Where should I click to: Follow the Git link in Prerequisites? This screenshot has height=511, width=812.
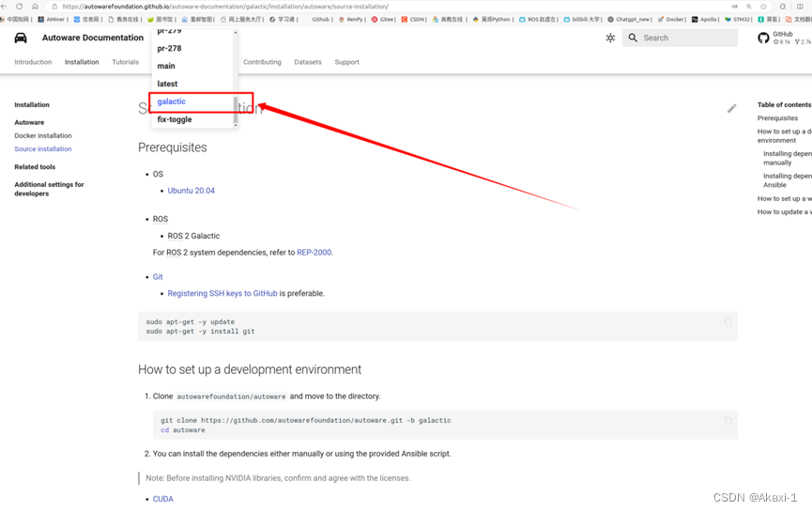click(158, 277)
